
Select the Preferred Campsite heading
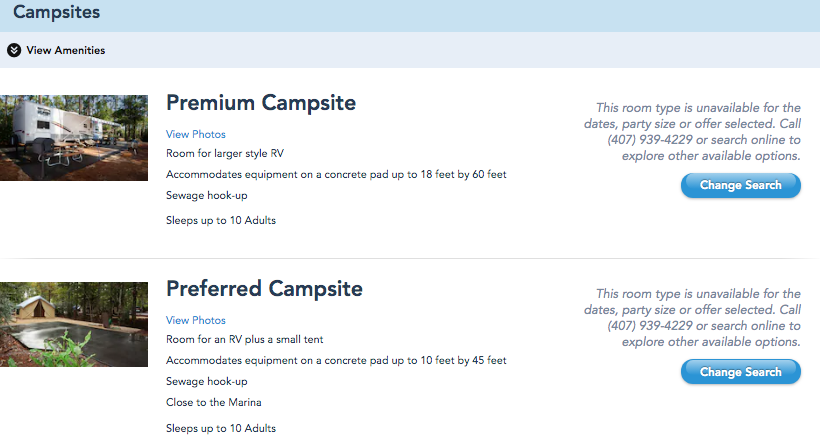click(x=264, y=289)
